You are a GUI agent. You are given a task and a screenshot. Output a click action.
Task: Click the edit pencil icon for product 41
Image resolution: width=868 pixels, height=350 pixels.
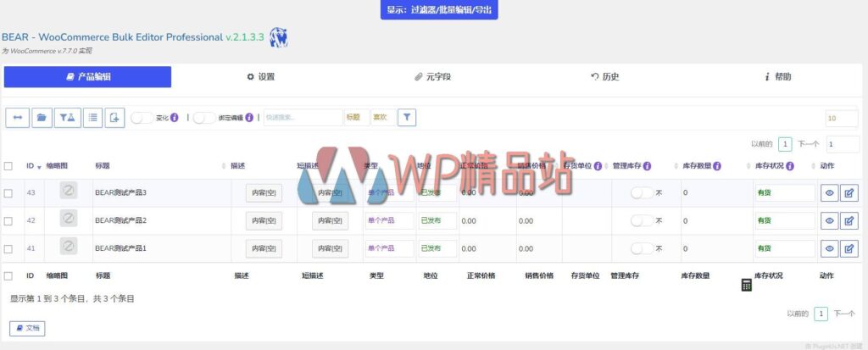849,248
